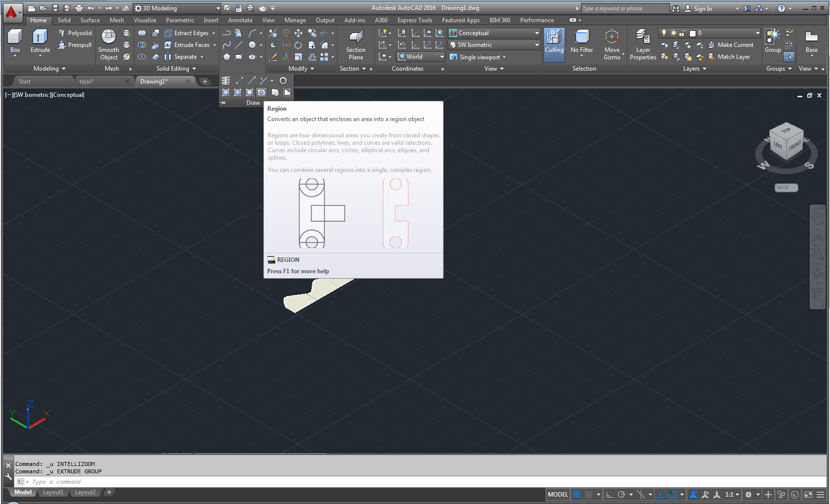The height and width of the screenshot is (504, 830).
Task: Click the TOP face of ViewCube
Action: [x=786, y=130]
